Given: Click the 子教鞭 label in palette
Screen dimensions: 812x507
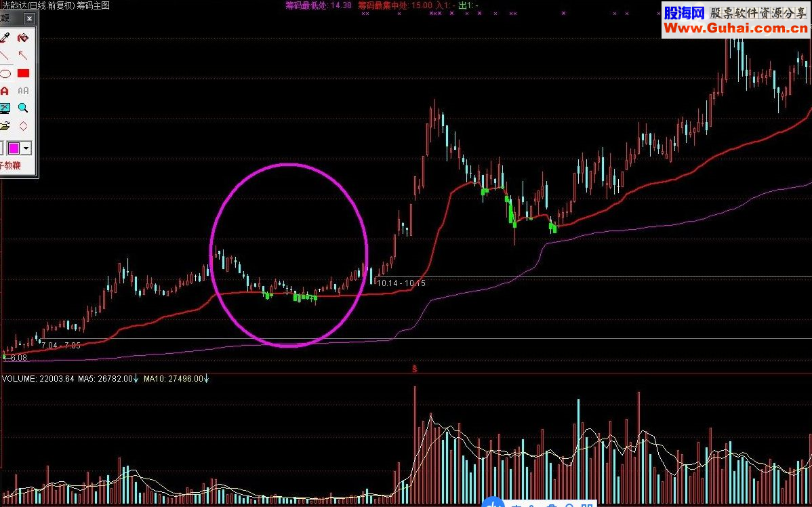Looking at the screenshot, I should (10, 165).
